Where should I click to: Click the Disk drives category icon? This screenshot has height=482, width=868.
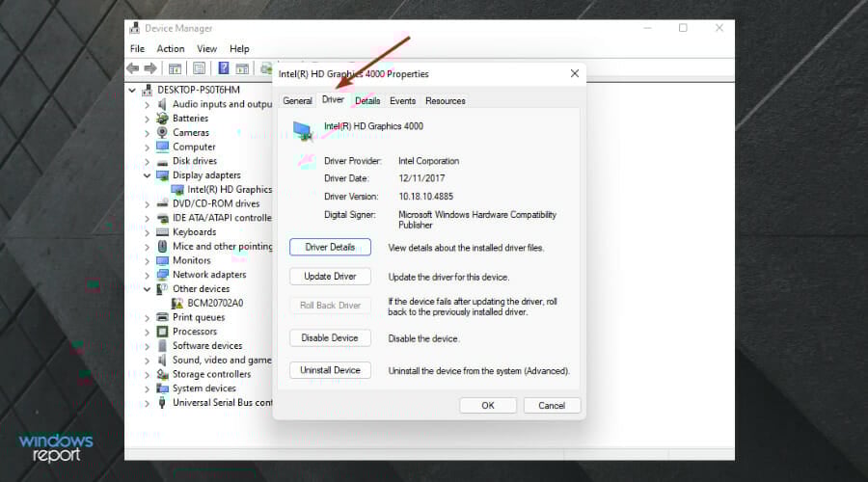pyautogui.click(x=162, y=162)
